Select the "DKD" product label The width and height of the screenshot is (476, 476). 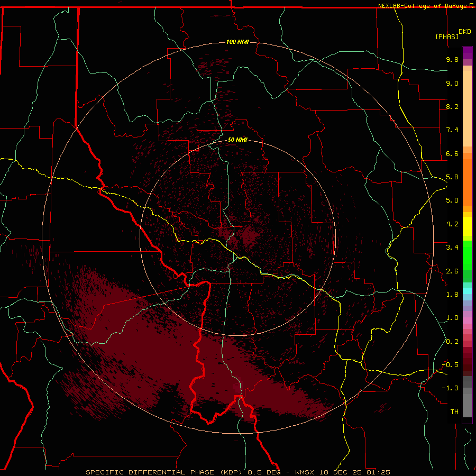click(x=465, y=32)
